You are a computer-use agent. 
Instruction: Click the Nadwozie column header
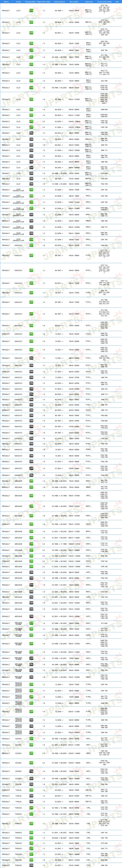pos(89,2)
